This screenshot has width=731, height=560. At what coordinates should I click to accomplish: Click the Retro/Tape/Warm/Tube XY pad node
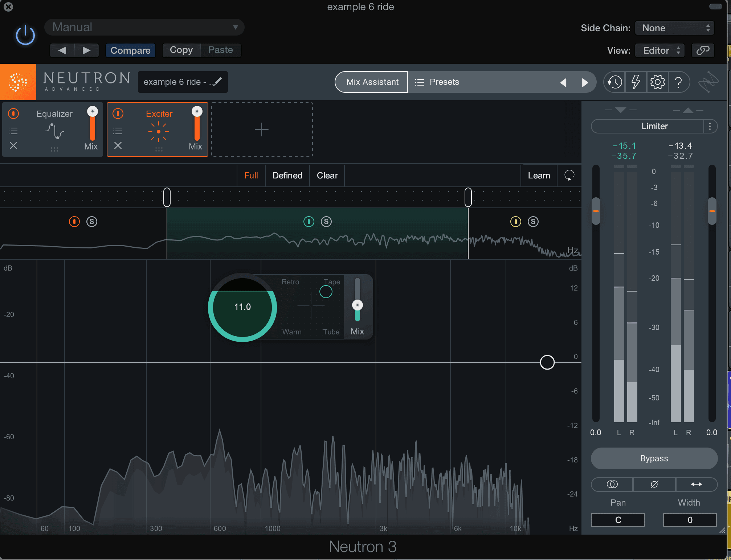tap(326, 292)
